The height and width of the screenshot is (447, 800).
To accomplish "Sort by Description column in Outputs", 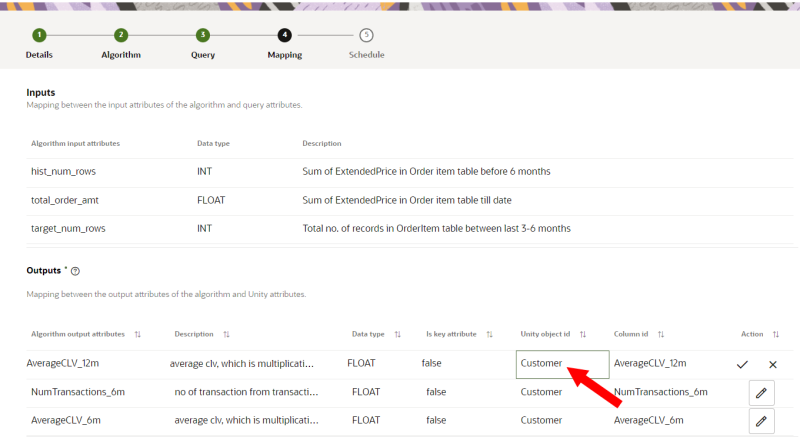I will click(227, 334).
